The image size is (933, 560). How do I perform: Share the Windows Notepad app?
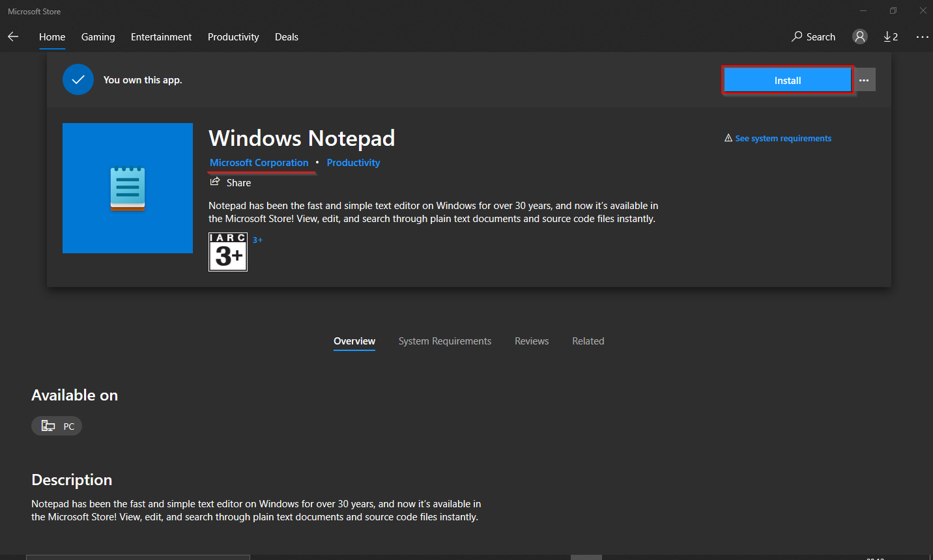(x=231, y=182)
